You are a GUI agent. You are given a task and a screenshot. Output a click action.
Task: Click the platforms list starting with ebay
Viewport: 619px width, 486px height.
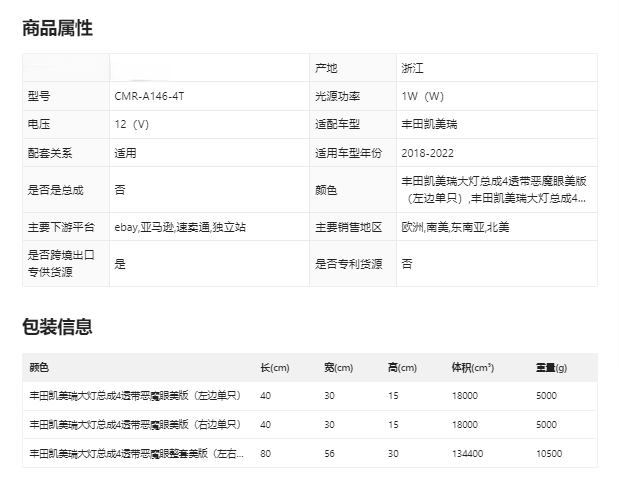tap(180, 227)
